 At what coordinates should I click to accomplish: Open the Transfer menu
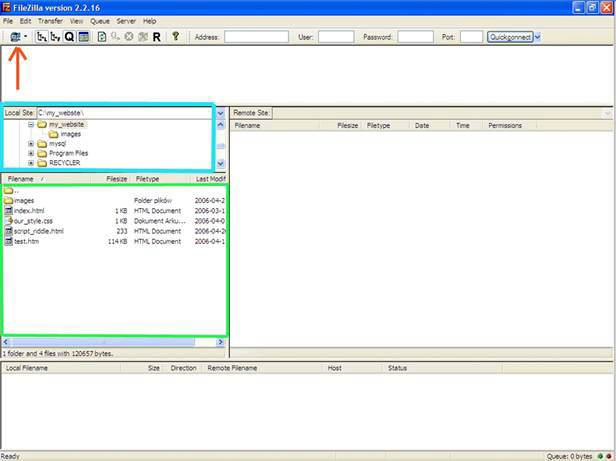coord(48,20)
